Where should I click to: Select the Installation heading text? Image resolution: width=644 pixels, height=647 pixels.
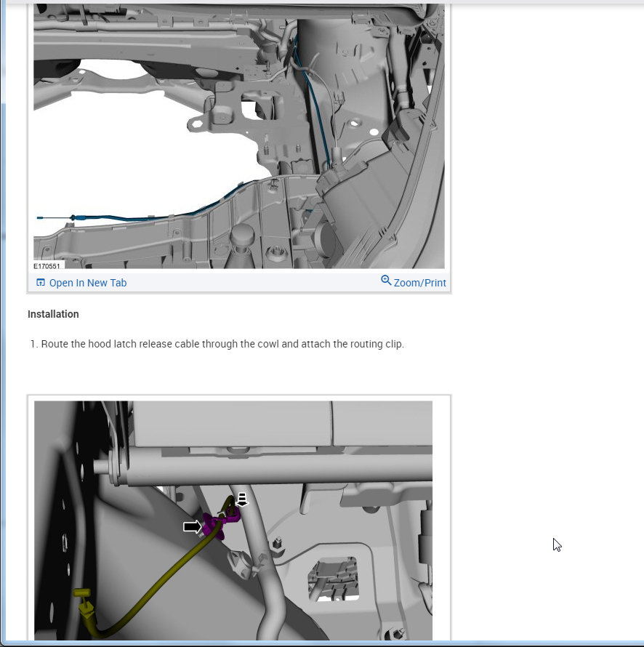pos(53,314)
